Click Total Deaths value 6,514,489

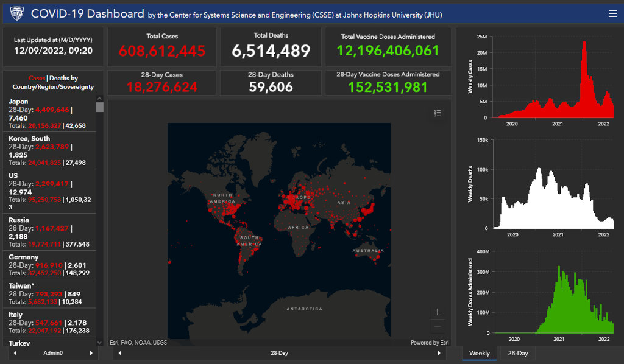(x=271, y=51)
